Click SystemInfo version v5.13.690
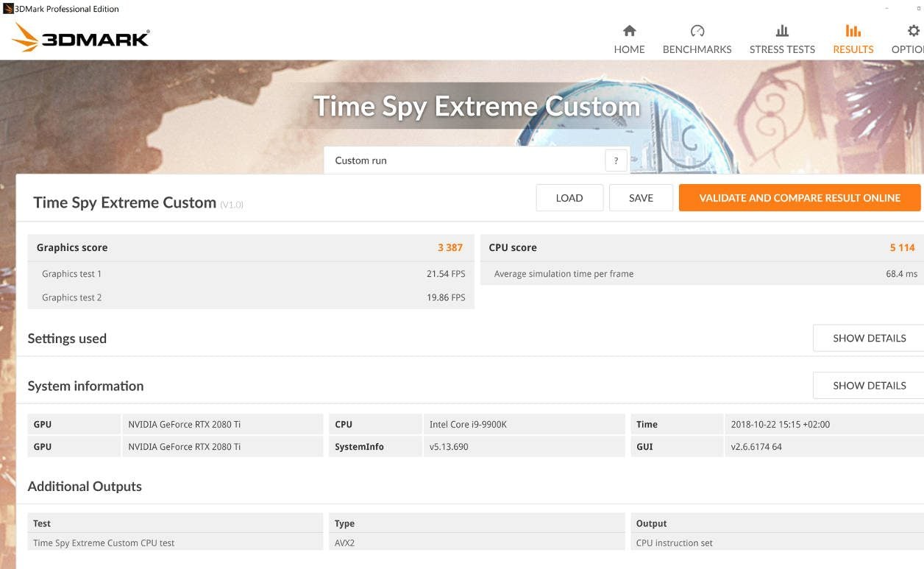This screenshot has width=924, height=569. pyautogui.click(x=524, y=447)
